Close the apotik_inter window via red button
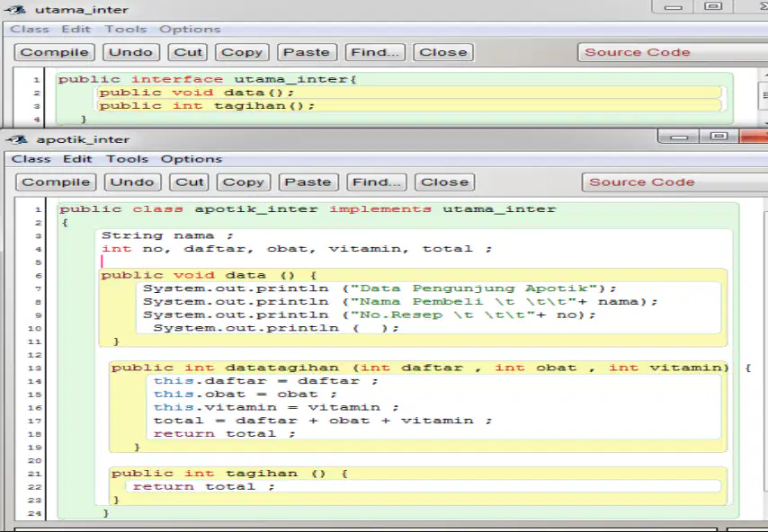 point(754,136)
